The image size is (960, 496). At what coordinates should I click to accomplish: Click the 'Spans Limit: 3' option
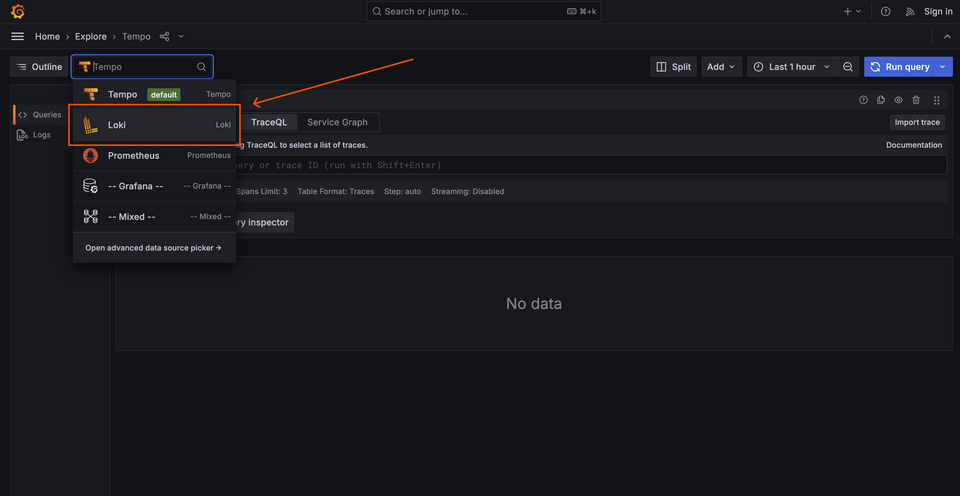coord(261,192)
